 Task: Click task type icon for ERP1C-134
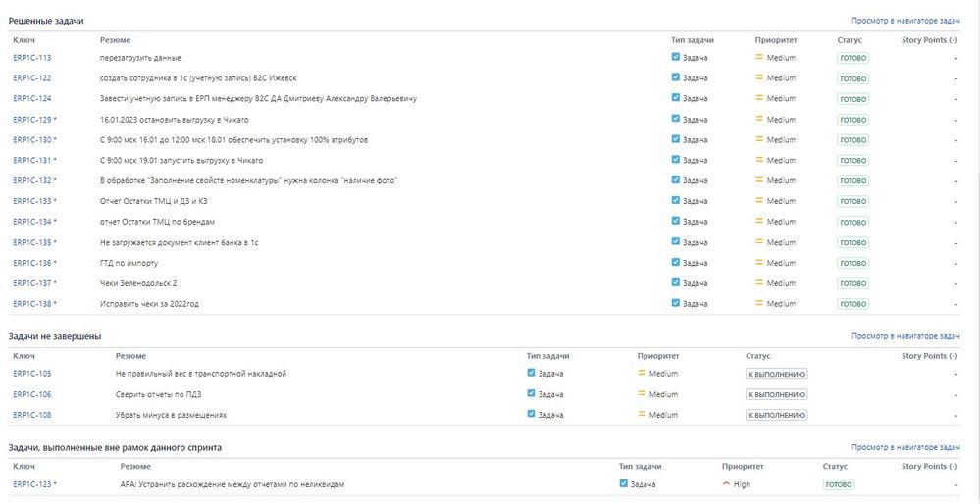coord(675,221)
